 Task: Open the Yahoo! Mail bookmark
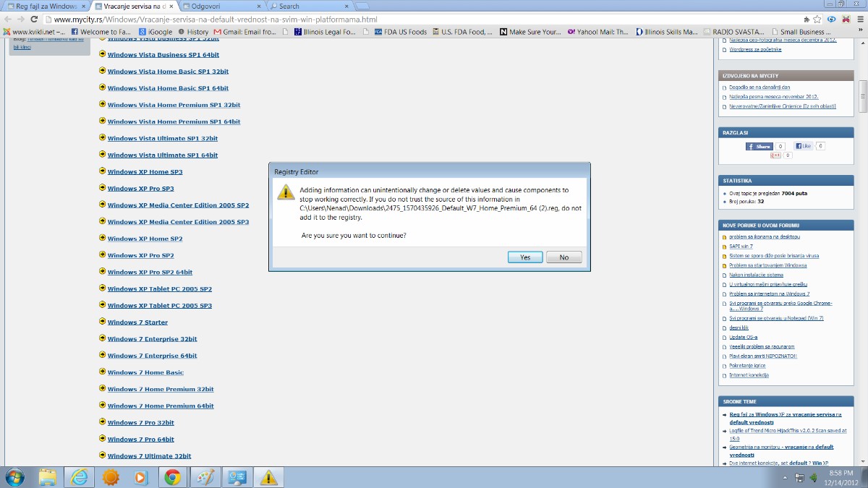[x=598, y=32]
